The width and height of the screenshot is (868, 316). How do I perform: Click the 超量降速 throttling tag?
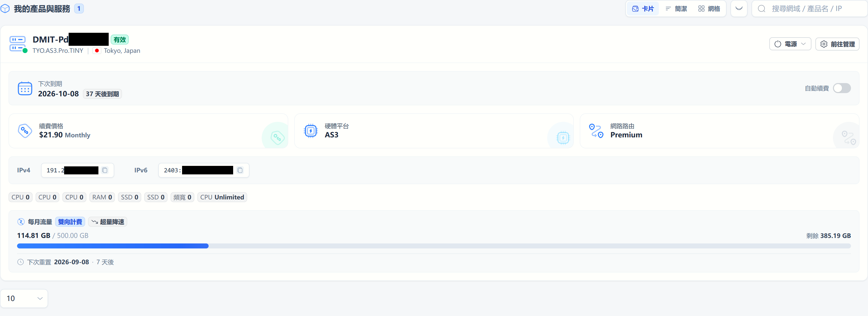108,222
